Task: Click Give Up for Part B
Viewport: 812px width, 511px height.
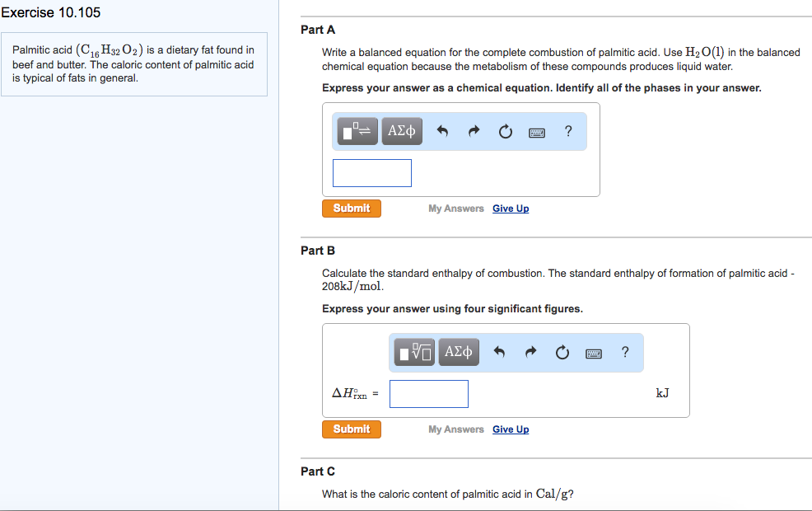Action: 511,429
